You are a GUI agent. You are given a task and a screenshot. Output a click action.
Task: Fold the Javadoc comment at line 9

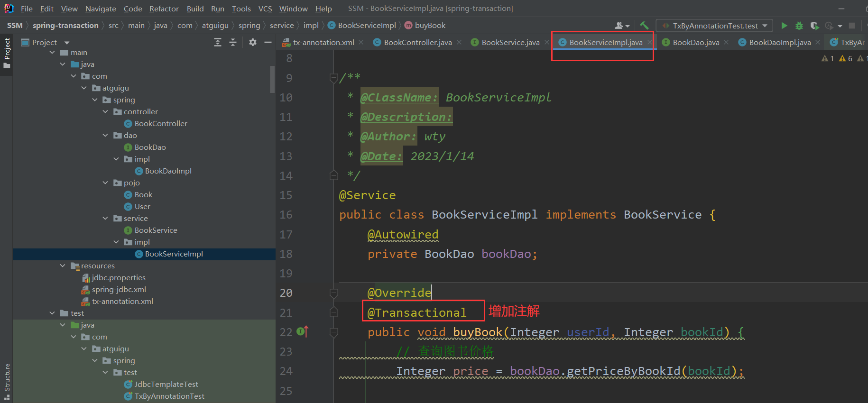point(334,78)
